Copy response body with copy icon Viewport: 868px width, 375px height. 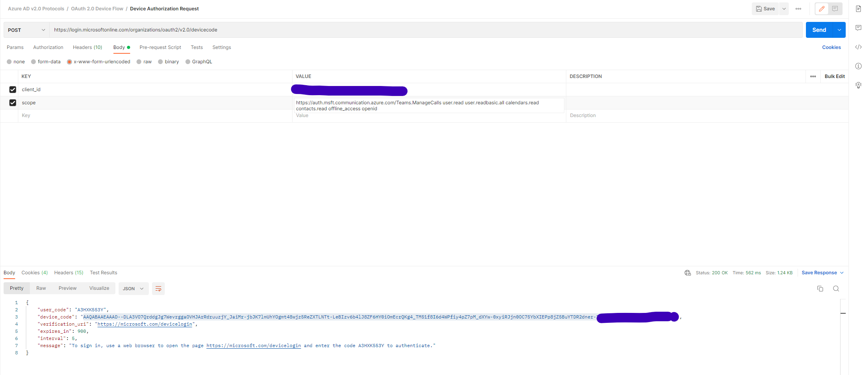pyautogui.click(x=820, y=289)
